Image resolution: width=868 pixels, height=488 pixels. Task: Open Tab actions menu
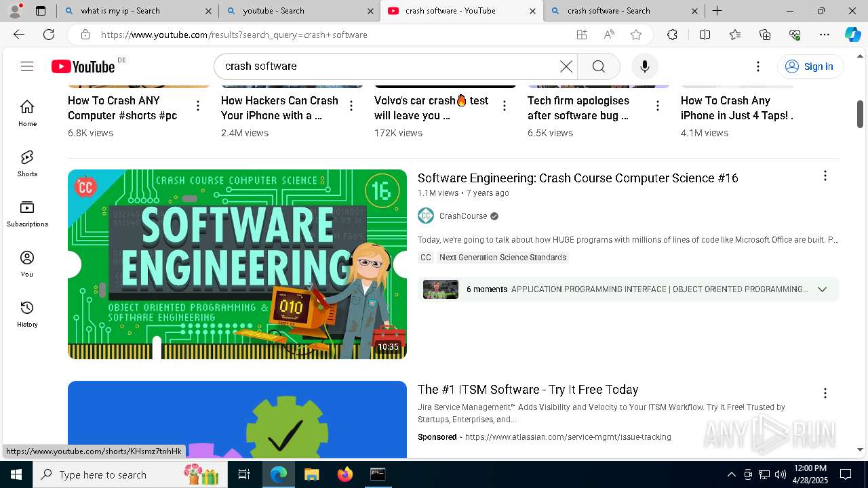click(41, 11)
